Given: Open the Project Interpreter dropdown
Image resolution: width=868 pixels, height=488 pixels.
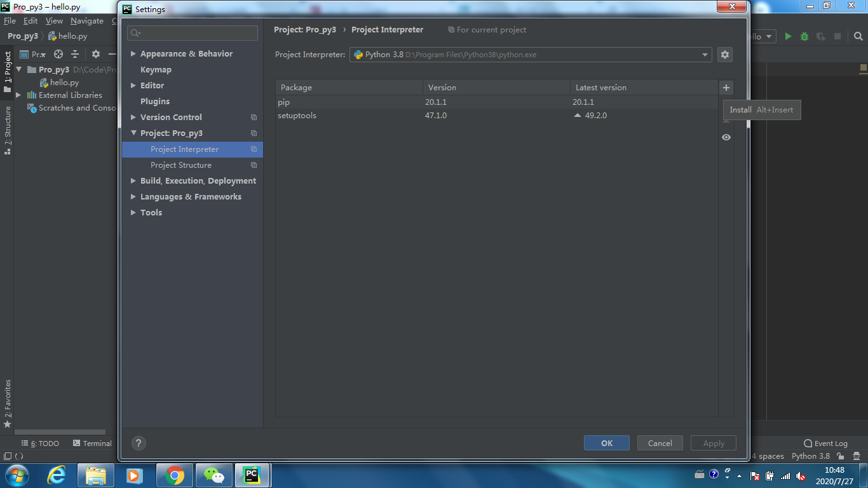Looking at the screenshot, I should [531, 55].
